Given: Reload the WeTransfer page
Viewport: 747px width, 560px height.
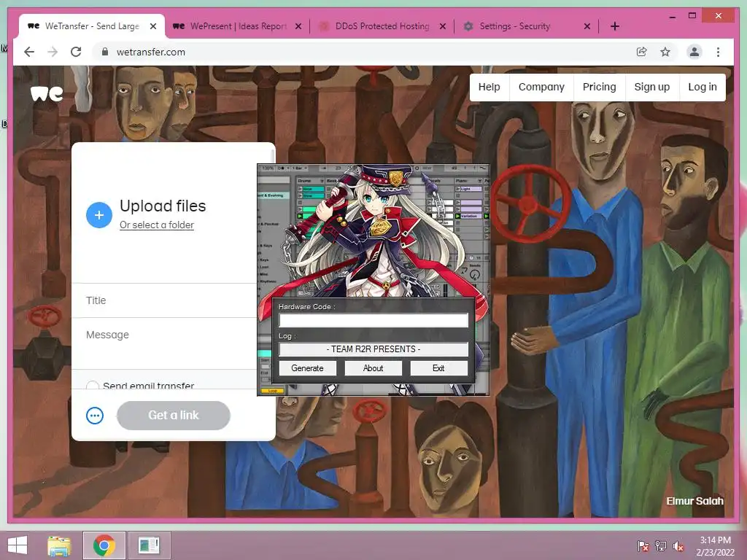Looking at the screenshot, I should tap(76, 52).
